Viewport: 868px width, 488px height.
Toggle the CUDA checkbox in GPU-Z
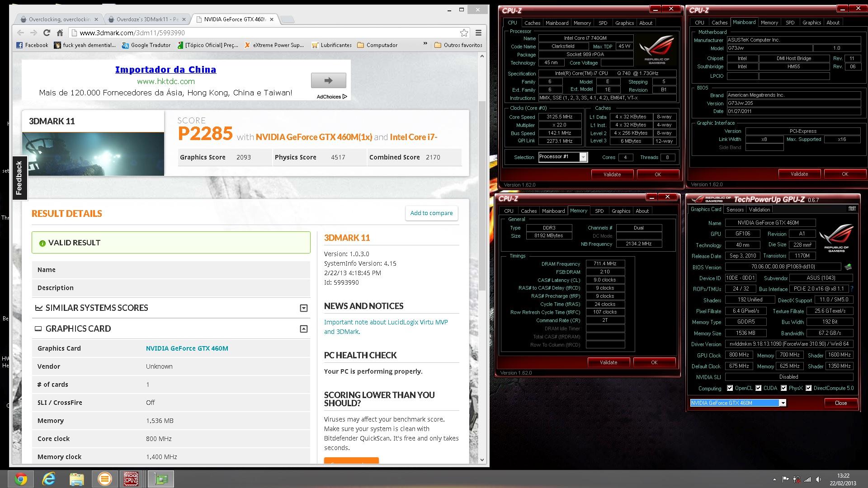(759, 388)
